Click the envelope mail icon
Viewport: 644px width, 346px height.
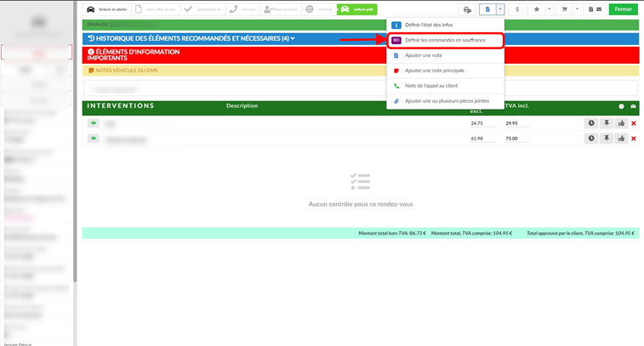coord(599,9)
